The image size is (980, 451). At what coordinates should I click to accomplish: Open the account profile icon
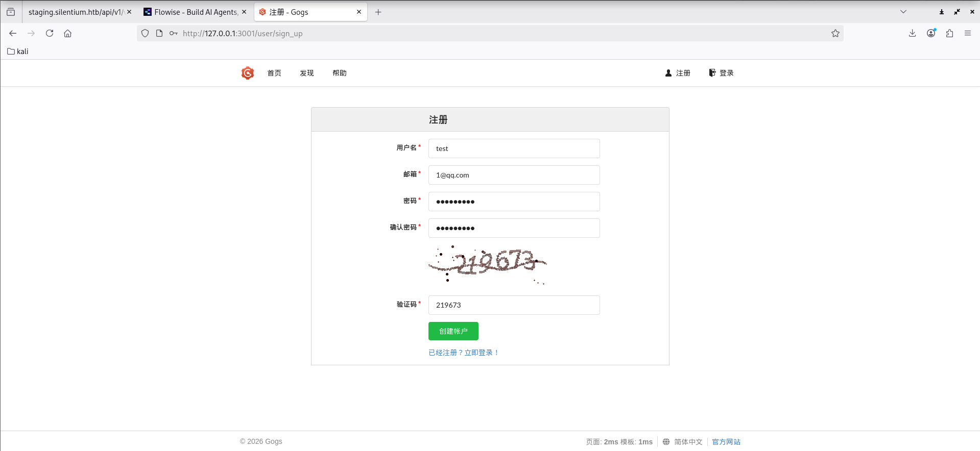(x=931, y=33)
